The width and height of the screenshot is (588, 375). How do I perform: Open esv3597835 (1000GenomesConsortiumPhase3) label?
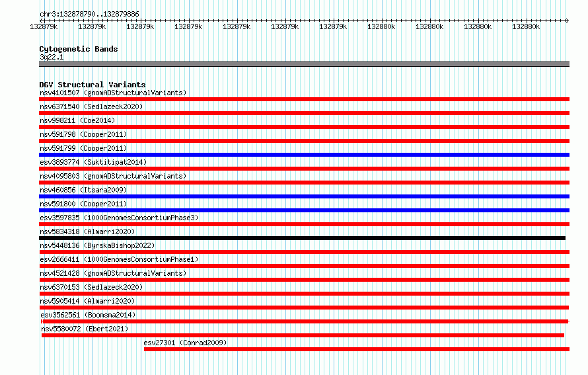(119, 218)
